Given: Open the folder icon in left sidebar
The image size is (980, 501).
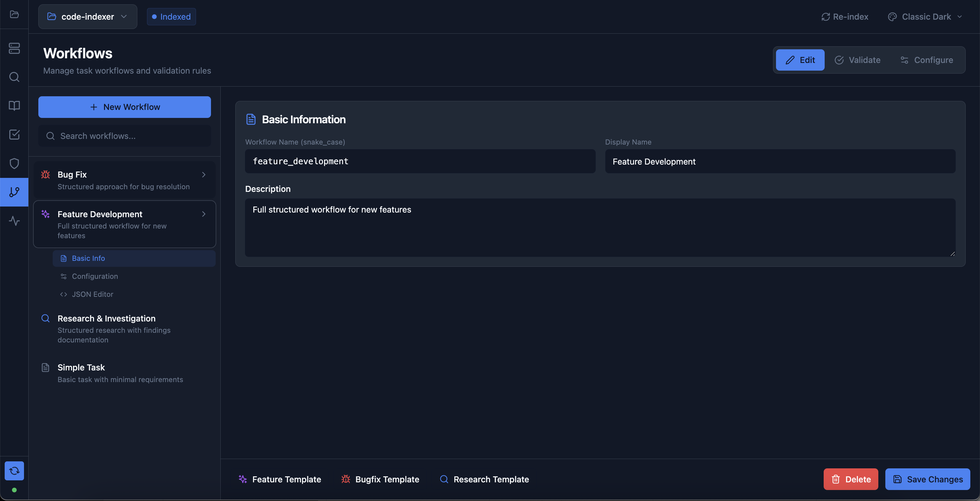Looking at the screenshot, I should pos(14,14).
